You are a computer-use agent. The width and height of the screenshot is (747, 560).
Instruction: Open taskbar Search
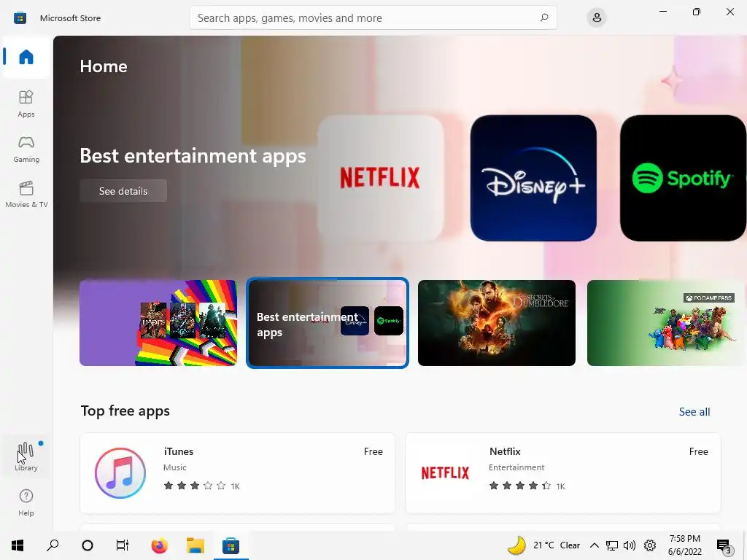click(53, 545)
